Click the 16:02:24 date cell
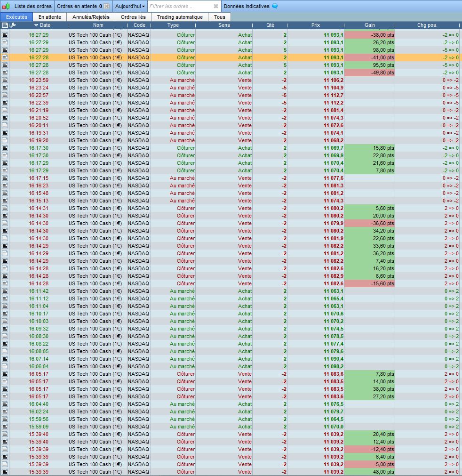 tap(39, 411)
